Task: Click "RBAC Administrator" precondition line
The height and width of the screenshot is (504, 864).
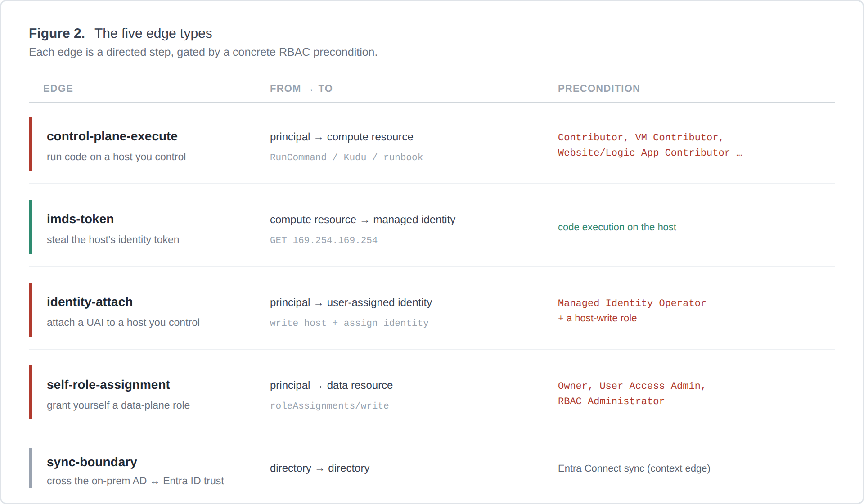Action: coord(611,401)
